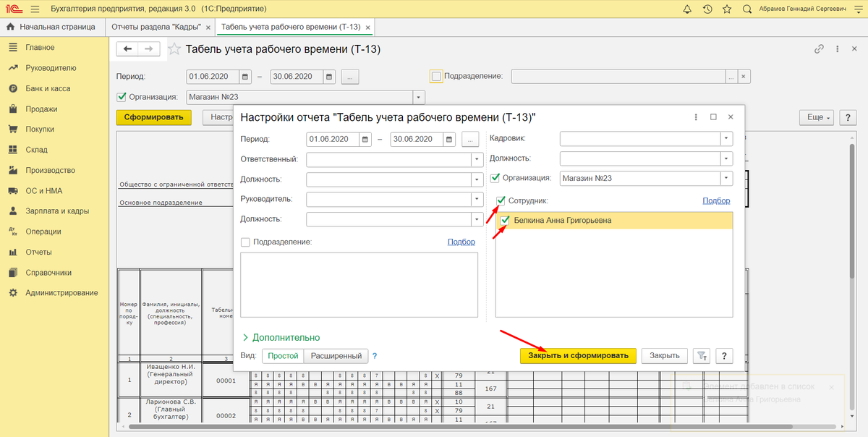Go forward with right arrow button
This screenshot has height=437, width=868.
tap(149, 49)
